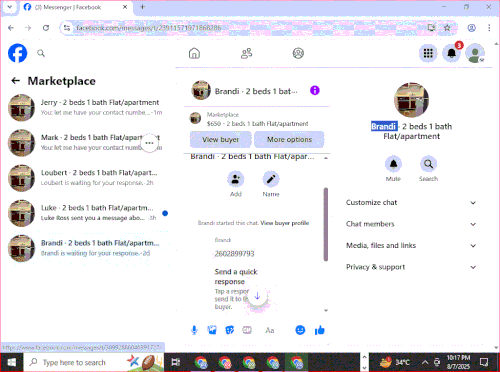Open the notifications bell with badge

point(452,53)
